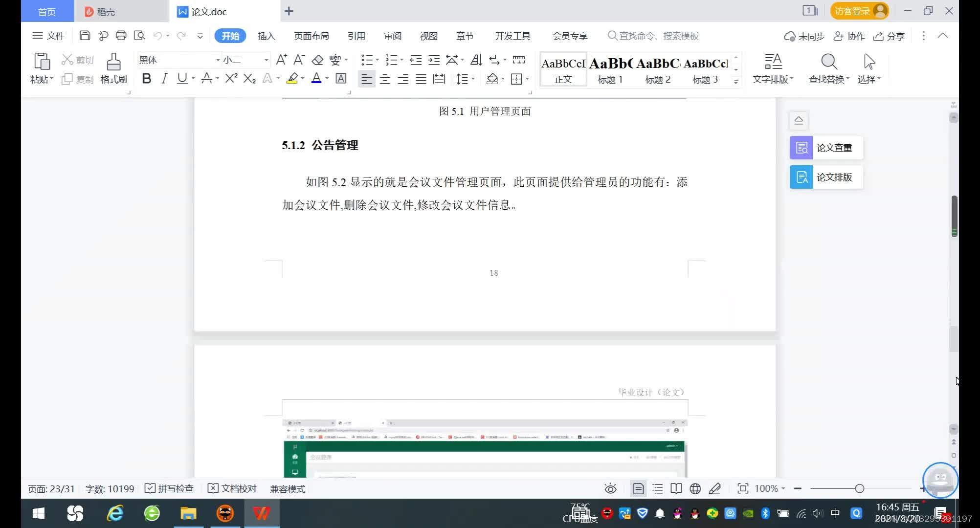Toggle Italic formatting
This screenshot has height=528, width=980.
pos(164,78)
